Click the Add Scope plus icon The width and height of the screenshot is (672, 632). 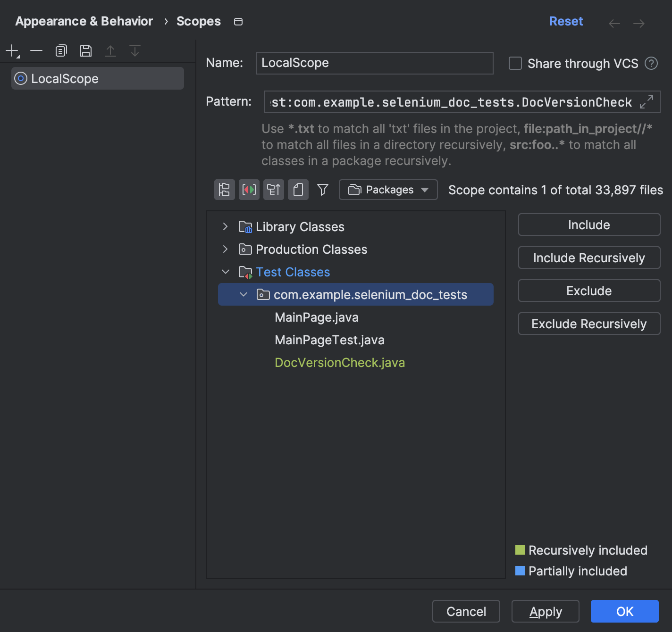point(12,51)
